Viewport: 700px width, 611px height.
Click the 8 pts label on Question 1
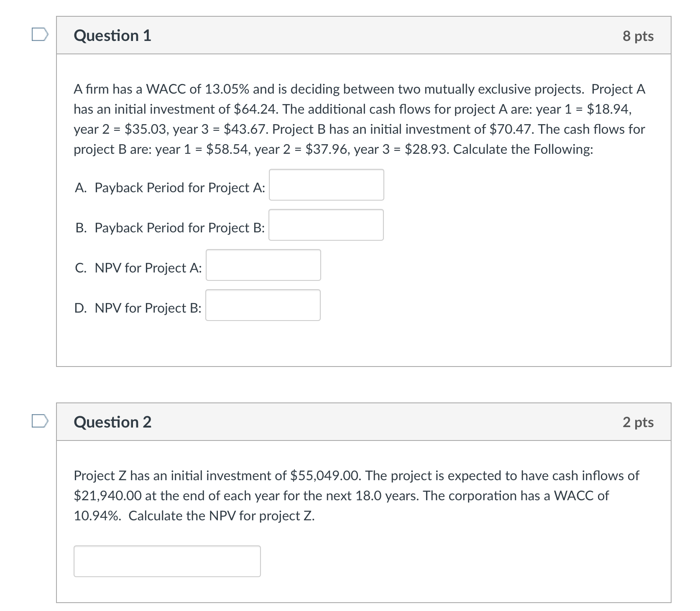[641, 36]
